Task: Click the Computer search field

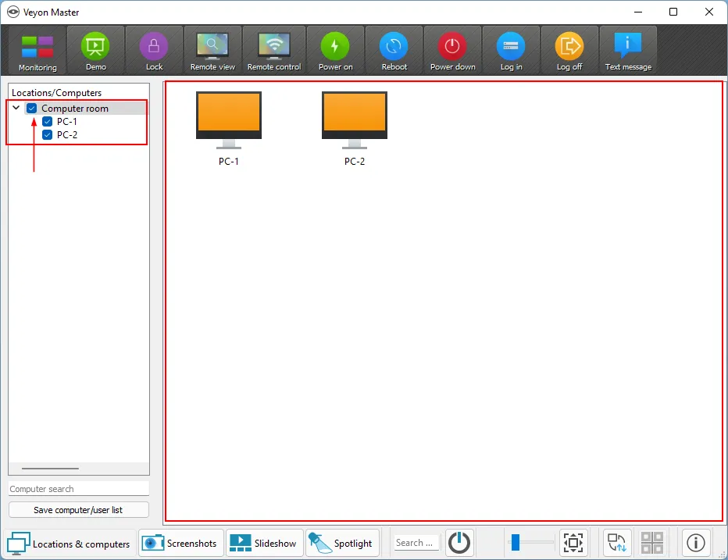Action: coord(78,489)
